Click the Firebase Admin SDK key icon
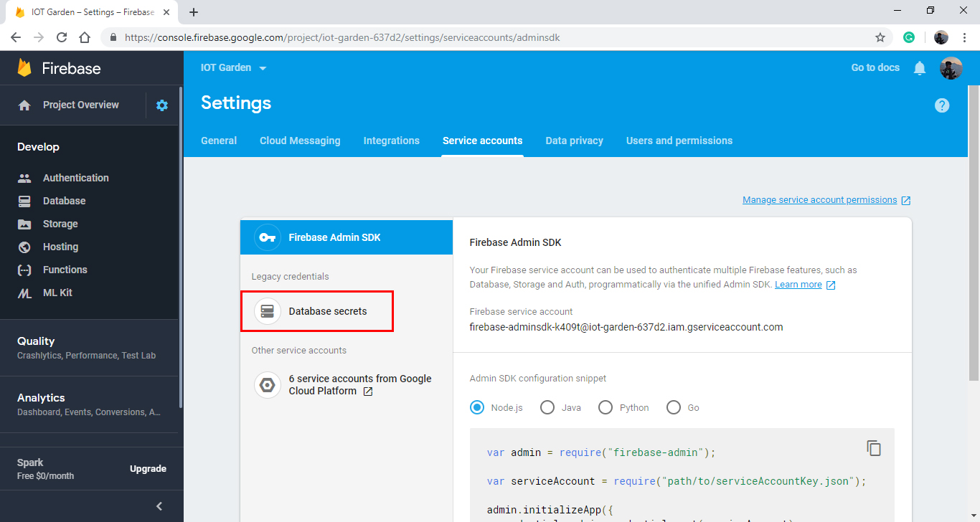 coord(267,237)
